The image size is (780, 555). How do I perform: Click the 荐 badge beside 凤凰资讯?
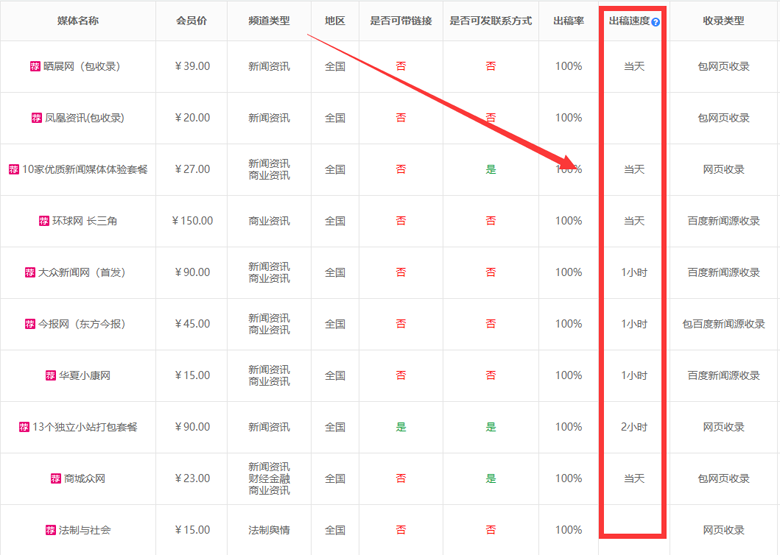(x=37, y=118)
